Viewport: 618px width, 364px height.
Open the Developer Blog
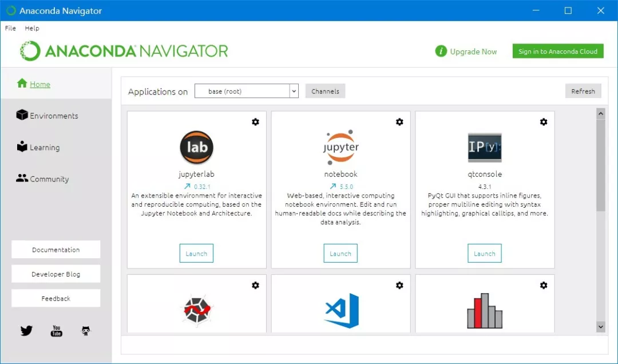coord(56,274)
